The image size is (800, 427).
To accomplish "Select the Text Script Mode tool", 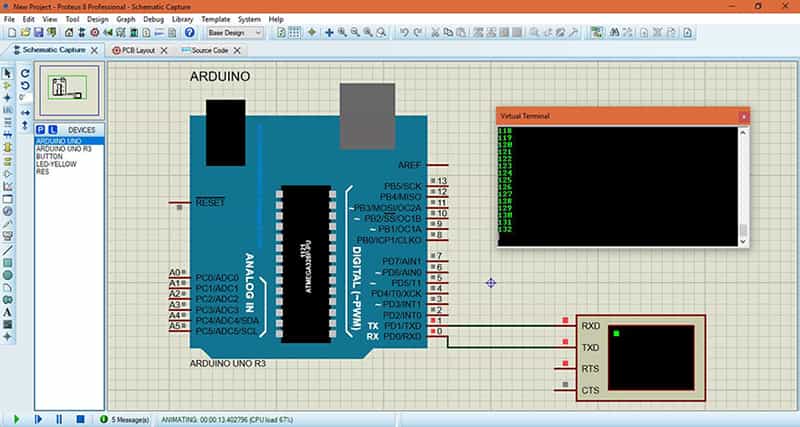I will [x=7, y=123].
